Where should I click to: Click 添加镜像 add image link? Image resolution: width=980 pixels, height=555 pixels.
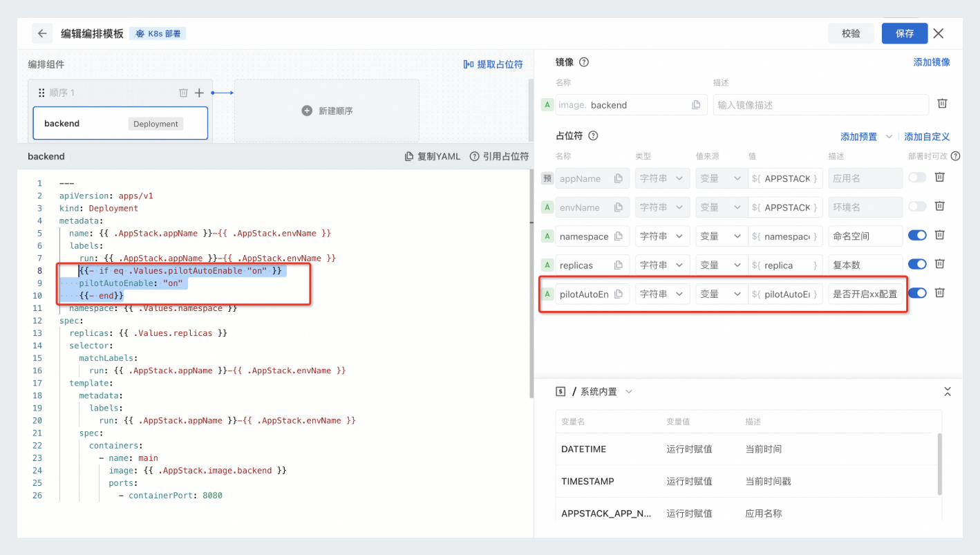(x=932, y=62)
